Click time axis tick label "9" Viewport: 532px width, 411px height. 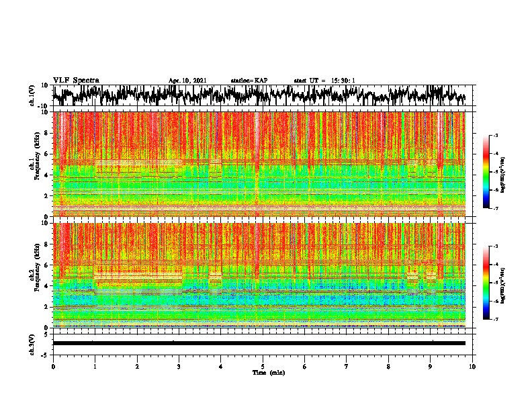tap(430, 367)
